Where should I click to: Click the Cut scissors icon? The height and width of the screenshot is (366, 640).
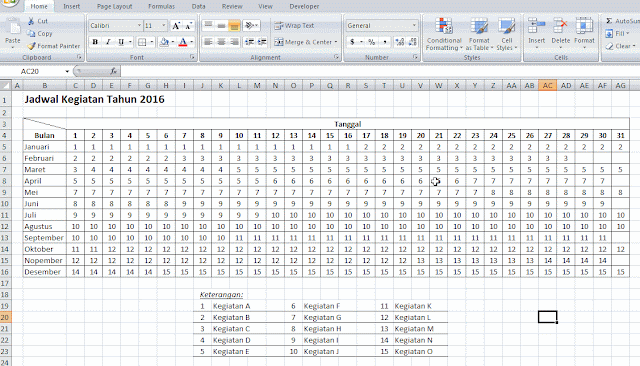pyautogui.click(x=31, y=21)
